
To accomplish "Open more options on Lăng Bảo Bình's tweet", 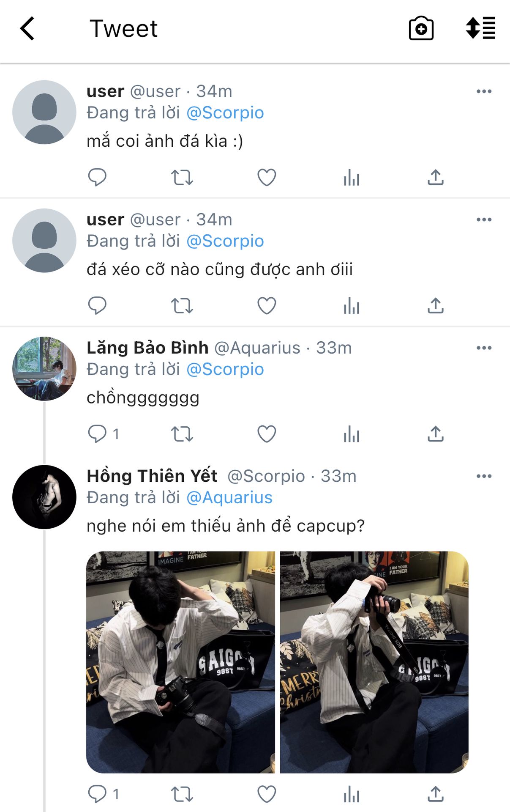I will pyautogui.click(x=484, y=348).
